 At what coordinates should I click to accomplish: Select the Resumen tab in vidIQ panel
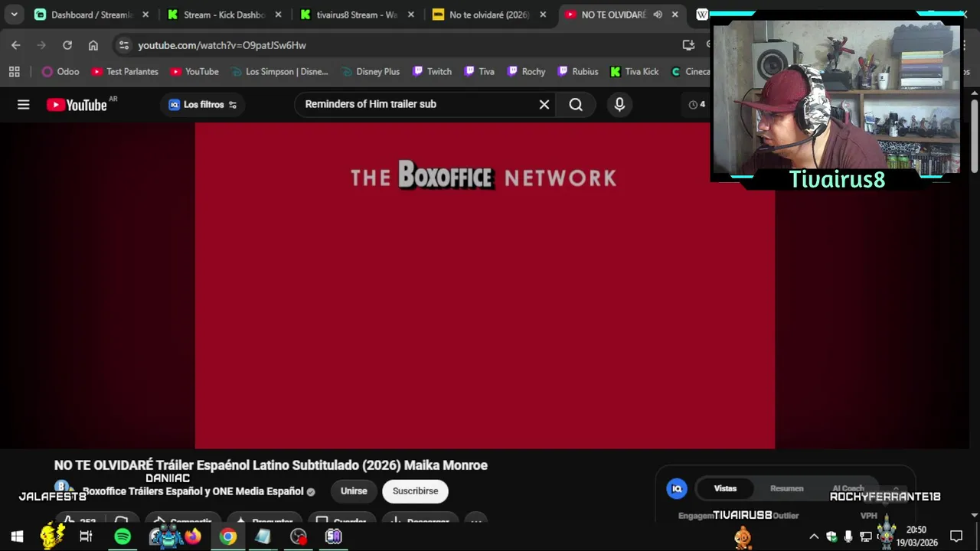pyautogui.click(x=787, y=488)
